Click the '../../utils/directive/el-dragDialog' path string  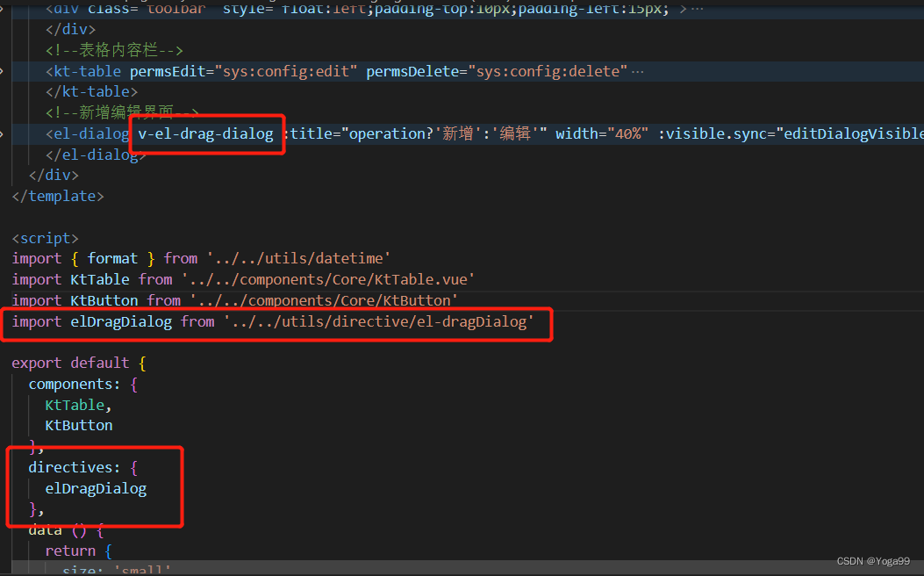pos(378,321)
